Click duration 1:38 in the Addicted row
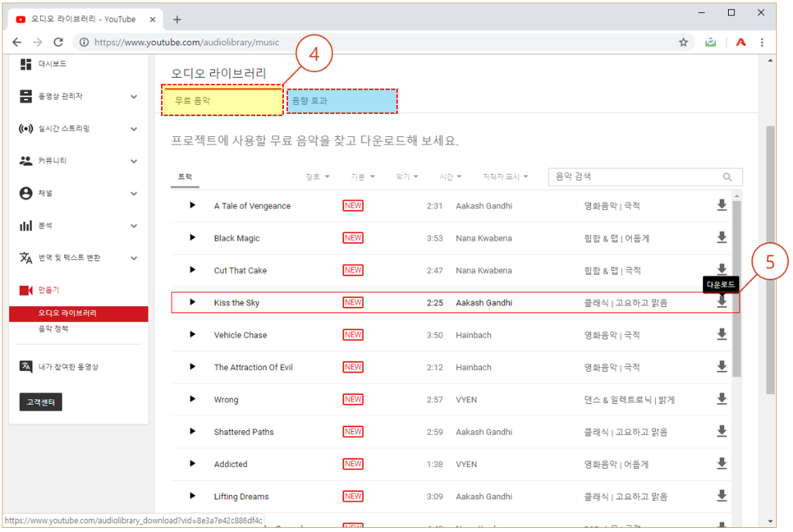 click(x=434, y=464)
